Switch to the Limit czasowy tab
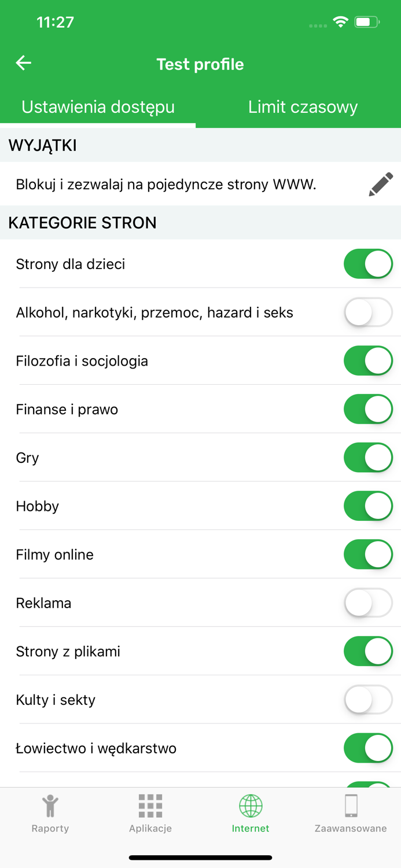This screenshot has width=401, height=868. (x=303, y=107)
